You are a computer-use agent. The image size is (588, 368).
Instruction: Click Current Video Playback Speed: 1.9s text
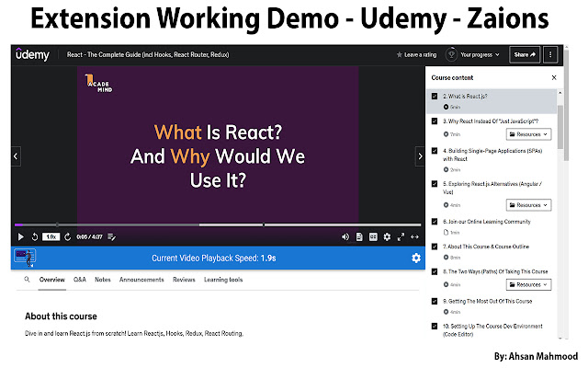(x=214, y=258)
